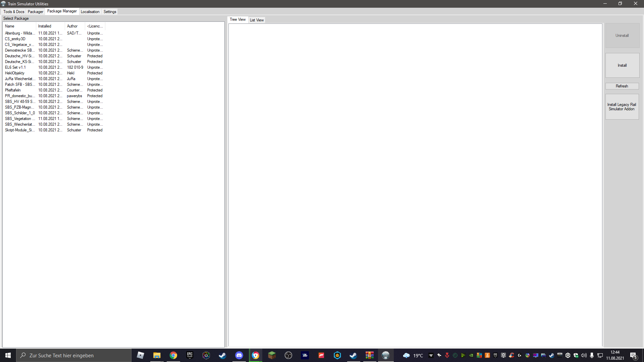Click the Install button

click(622, 65)
